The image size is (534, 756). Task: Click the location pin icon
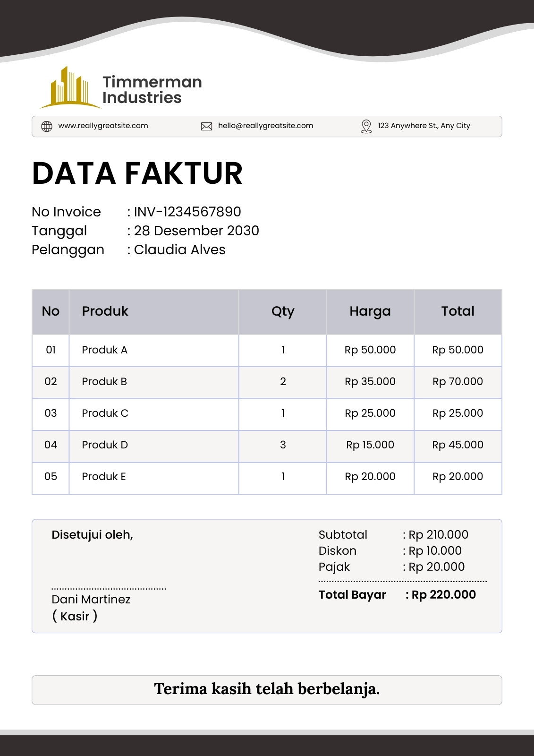(366, 126)
